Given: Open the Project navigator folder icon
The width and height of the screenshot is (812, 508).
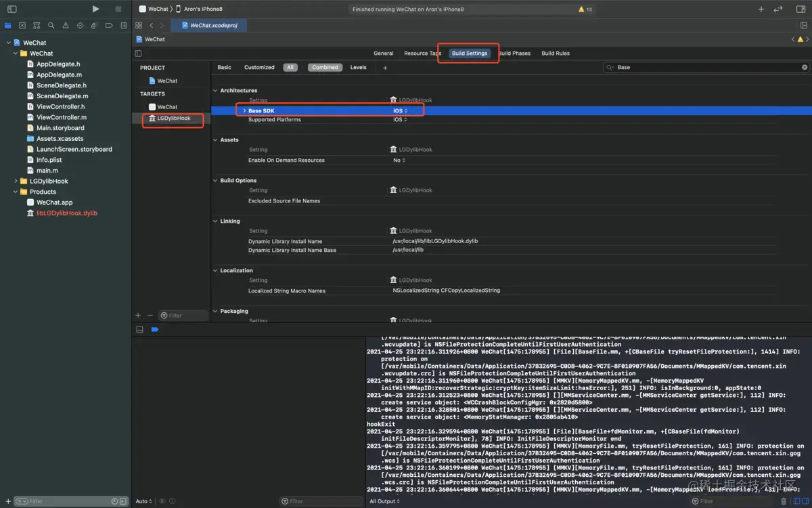Looking at the screenshot, I should pos(8,25).
